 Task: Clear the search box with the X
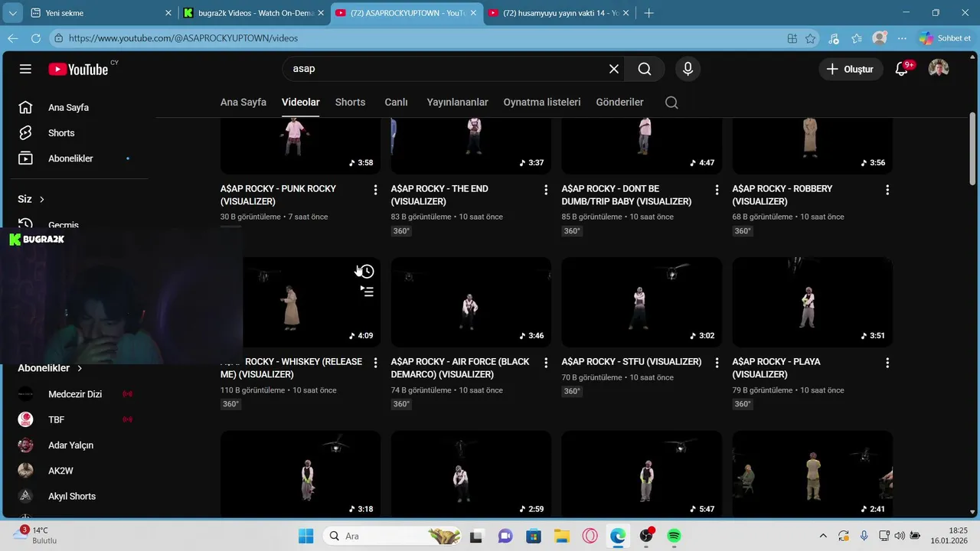614,69
